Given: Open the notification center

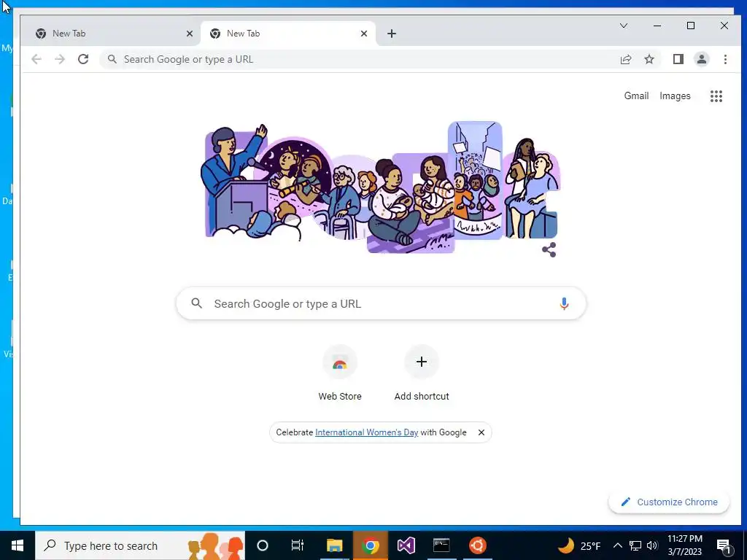Looking at the screenshot, I should tap(724, 545).
